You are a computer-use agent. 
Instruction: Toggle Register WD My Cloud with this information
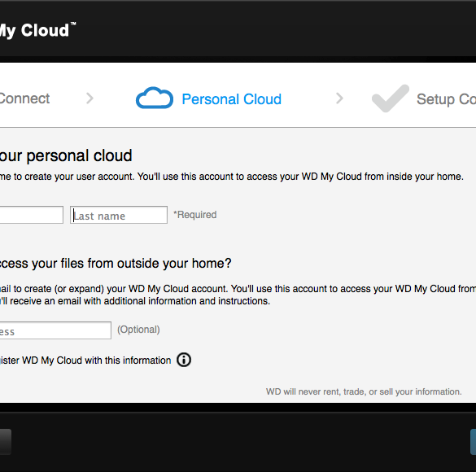(x=85, y=361)
